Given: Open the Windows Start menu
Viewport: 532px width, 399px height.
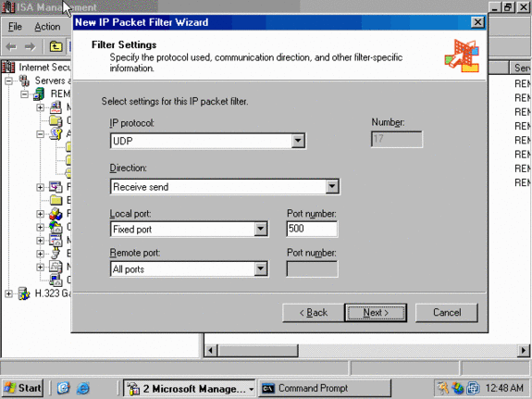Looking at the screenshot, I should click(x=23, y=388).
